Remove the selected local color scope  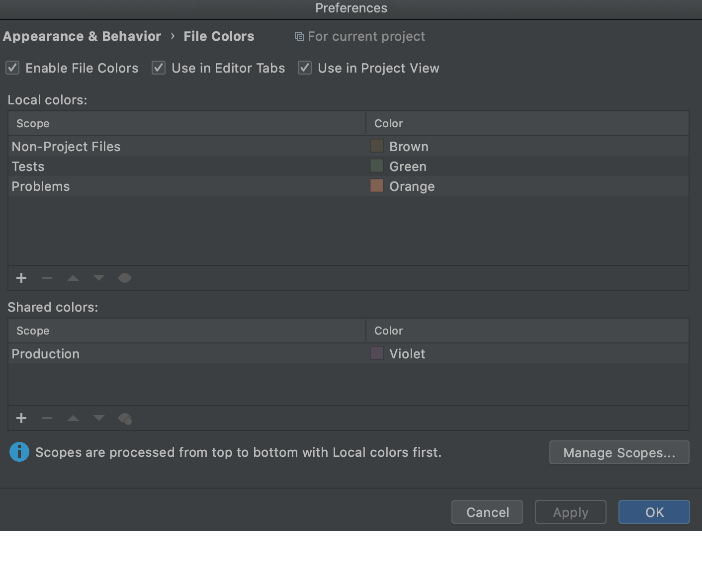[47, 278]
